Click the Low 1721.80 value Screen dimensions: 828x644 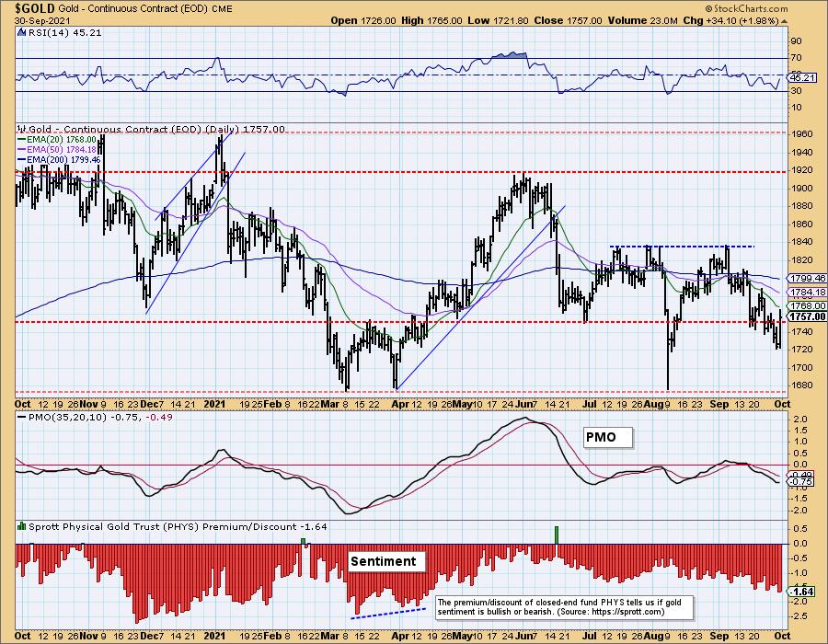498,20
